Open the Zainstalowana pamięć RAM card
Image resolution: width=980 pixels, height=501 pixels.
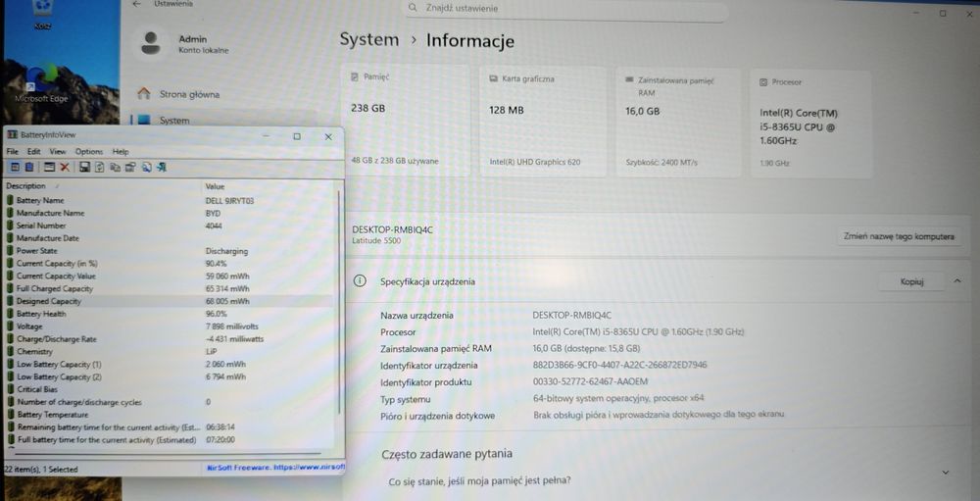679,123
